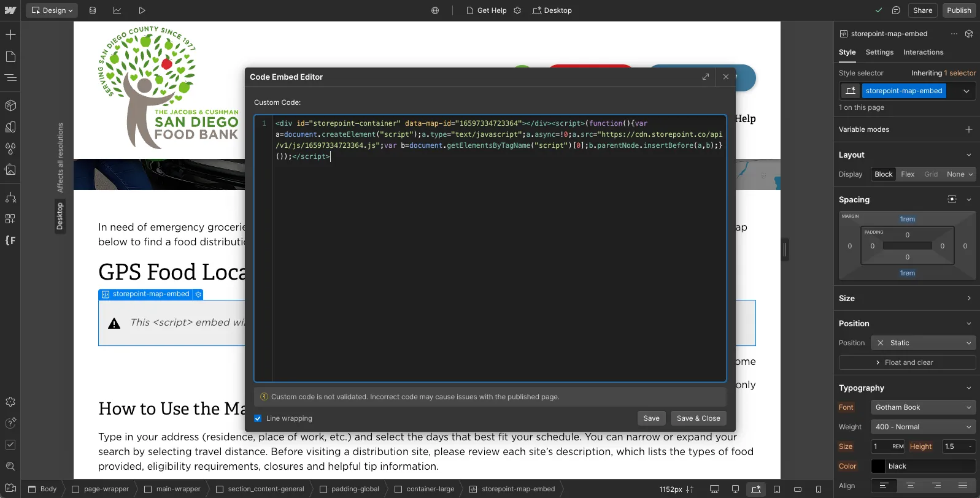The height and width of the screenshot is (498, 980).
Task: Click the 1 selector inheriting link
Action: (960, 73)
